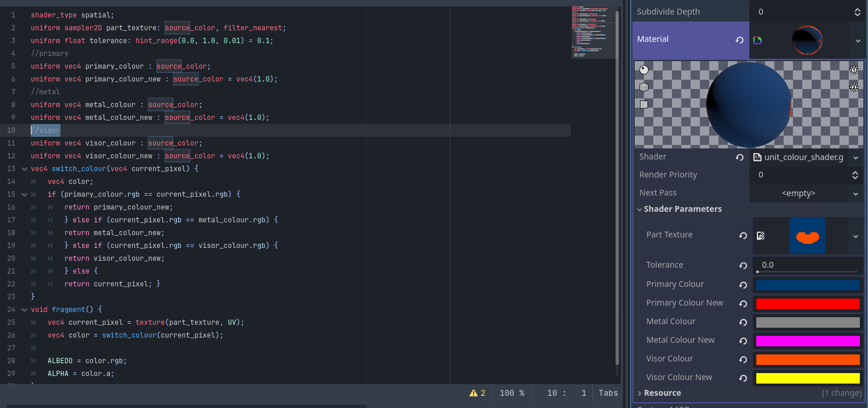Adjust the Subdivide Depth stepper arrows
The width and height of the screenshot is (868, 408).
857,12
